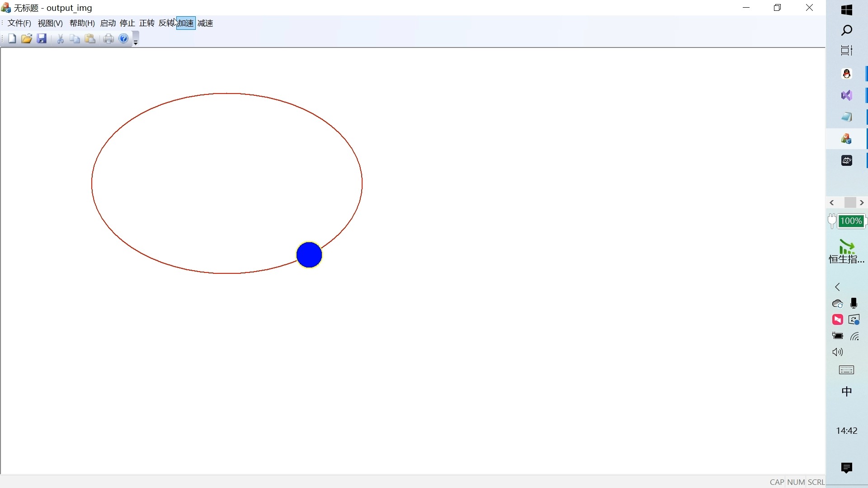Click the New document toolbar icon
Screen dimensions: 868x488
pos(12,39)
